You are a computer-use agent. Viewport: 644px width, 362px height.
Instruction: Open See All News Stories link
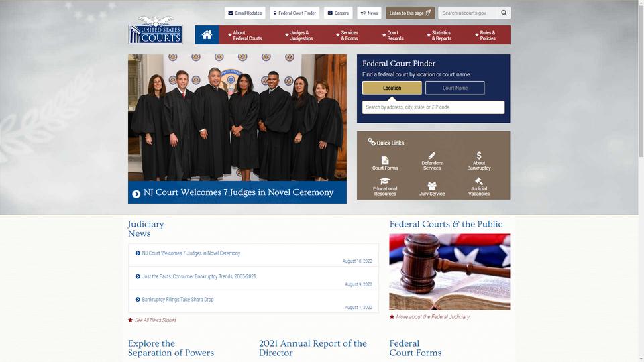tap(155, 320)
